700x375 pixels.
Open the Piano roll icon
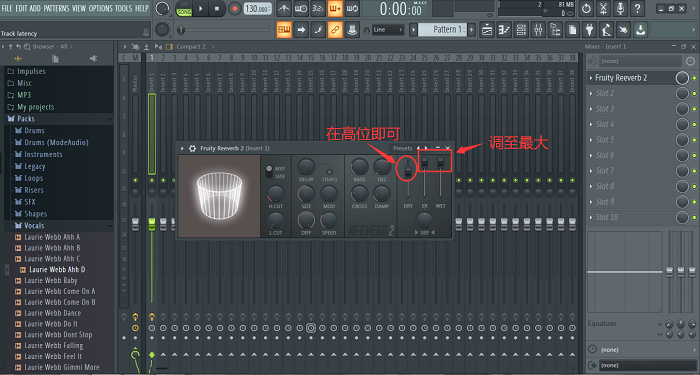[x=504, y=30]
